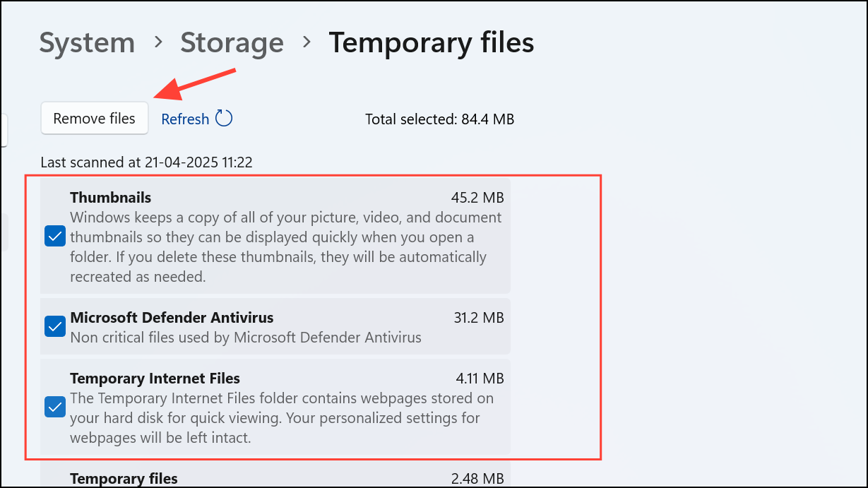Image resolution: width=868 pixels, height=488 pixels.
Task: Select the Microsoft Defender Antivirus title
Action: tap(172, 317)
